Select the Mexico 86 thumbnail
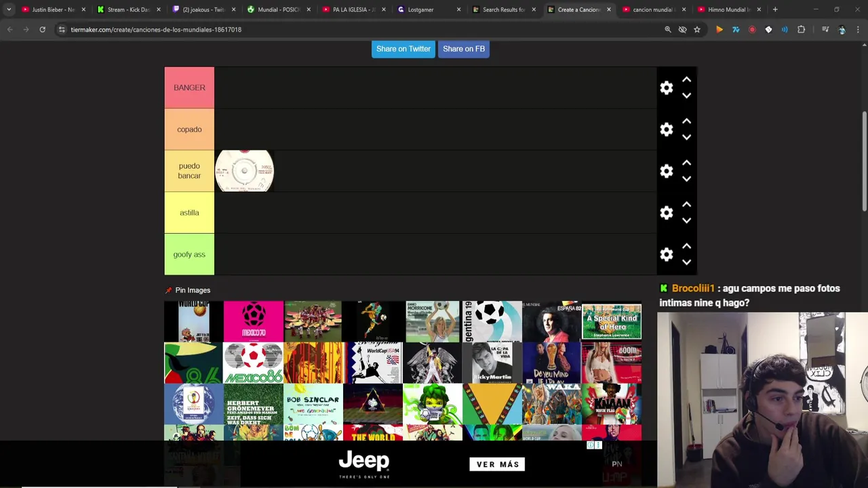 pos(254,363)
